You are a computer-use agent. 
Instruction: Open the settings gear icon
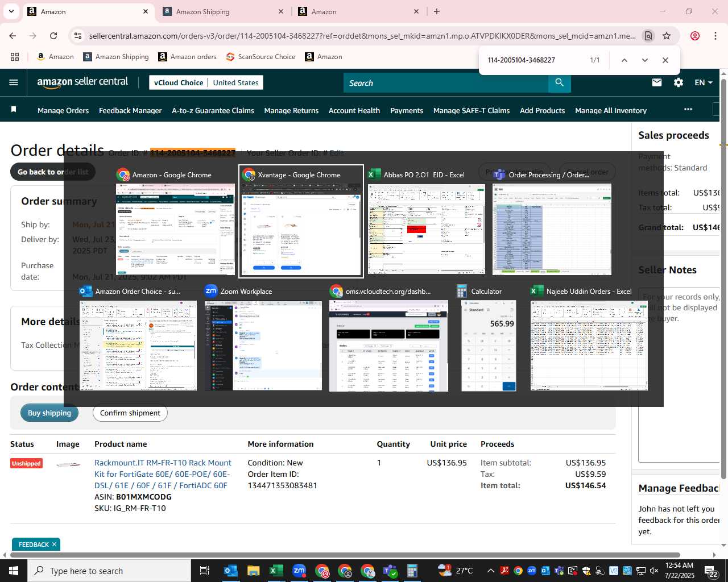(x=679, y=82)
